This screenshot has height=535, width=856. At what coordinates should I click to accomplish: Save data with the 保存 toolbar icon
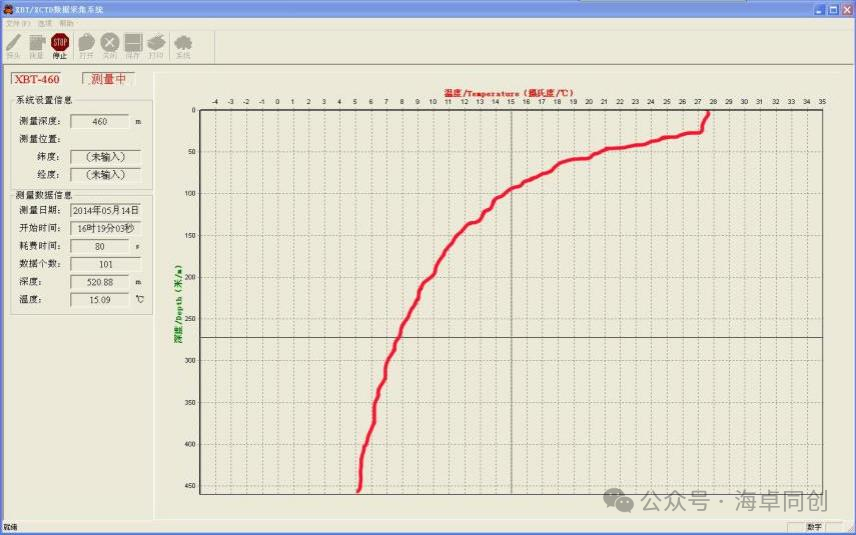click(x=133, y=43)
